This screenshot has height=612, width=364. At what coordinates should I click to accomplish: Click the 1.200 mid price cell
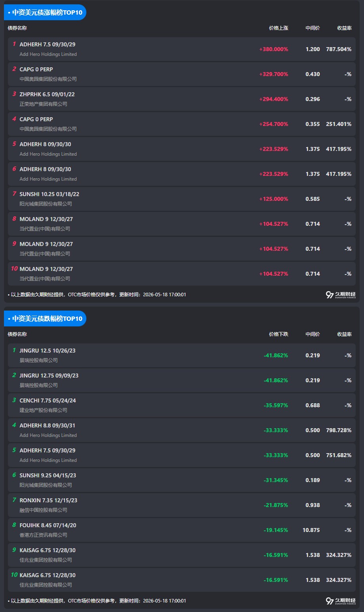tap(313, 50)
